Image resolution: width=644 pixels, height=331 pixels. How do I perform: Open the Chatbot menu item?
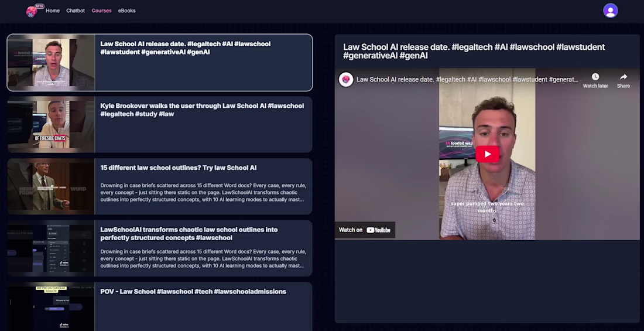(76, 11)
